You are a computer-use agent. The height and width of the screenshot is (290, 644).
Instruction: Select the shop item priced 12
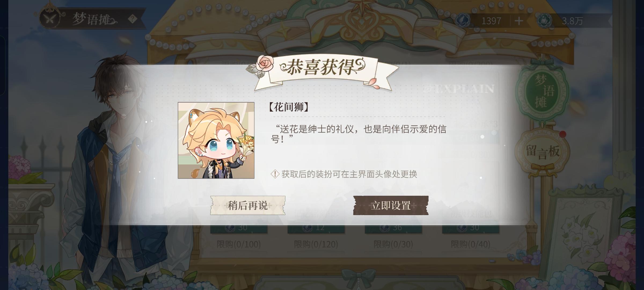316,228
